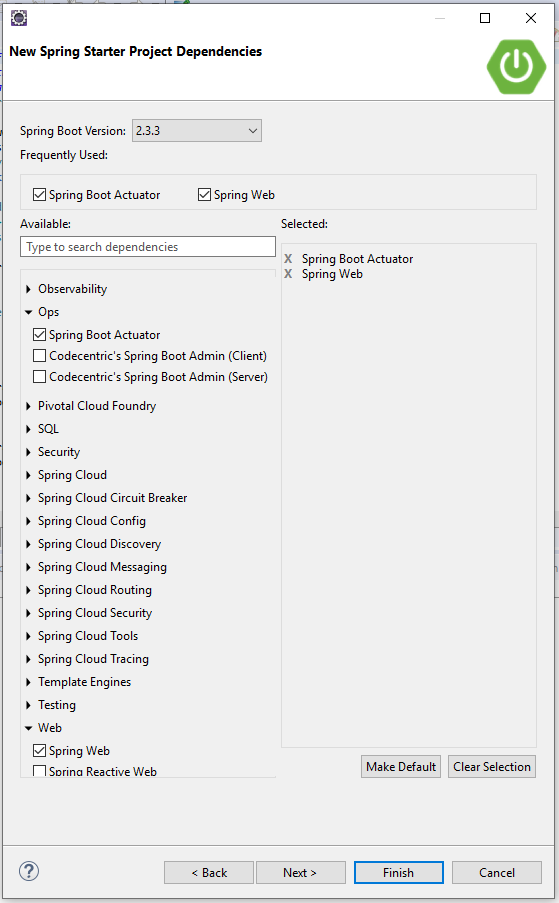Expand the Pivotal Cloud Foundry category

coord(28,406)
